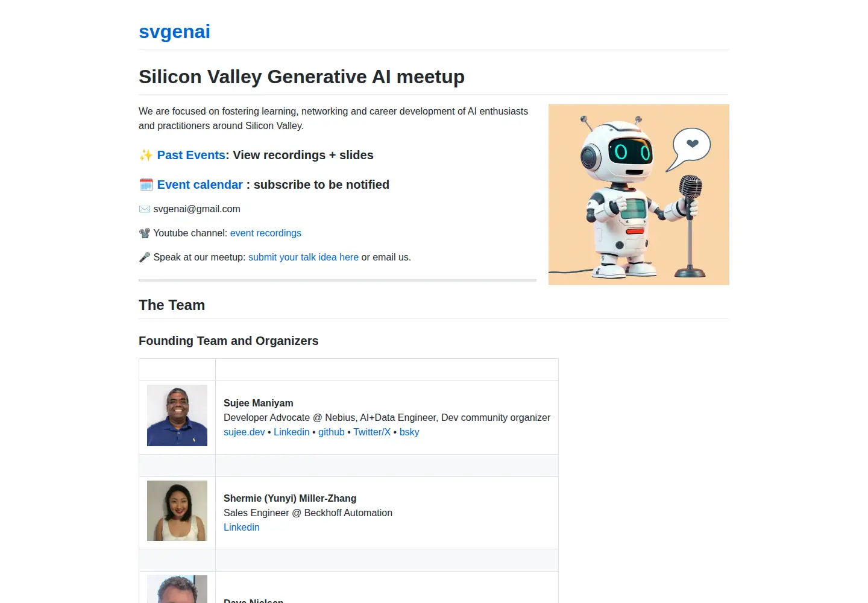The width and height of the screenshot is (868, 603).
Task: Click the sparkles emoji beside Past Events
Action: tap(146, 156)
